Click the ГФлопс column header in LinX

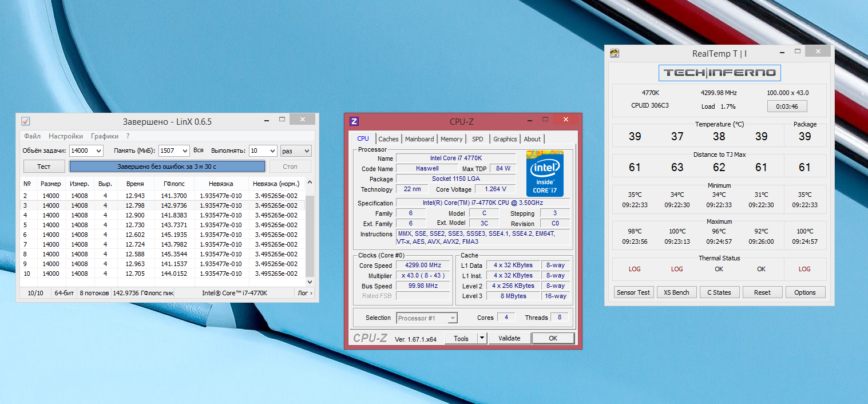(174, 184)
